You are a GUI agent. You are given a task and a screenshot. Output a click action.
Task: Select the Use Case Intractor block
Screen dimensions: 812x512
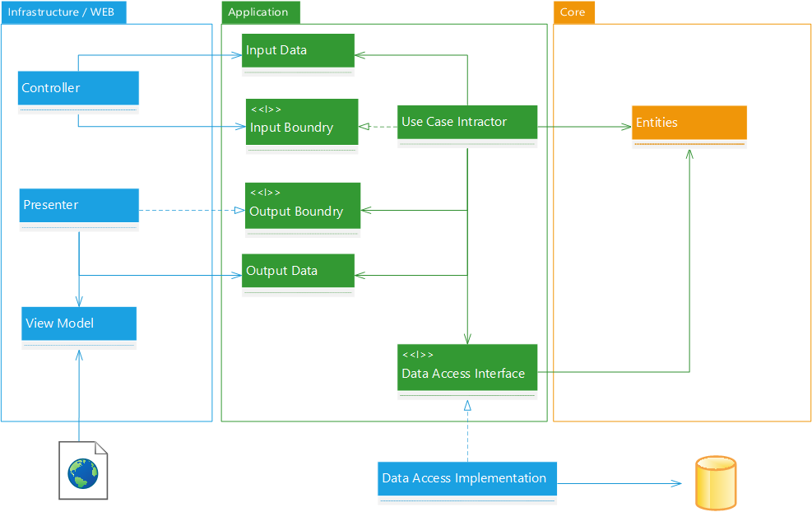(x=466, y=121)
